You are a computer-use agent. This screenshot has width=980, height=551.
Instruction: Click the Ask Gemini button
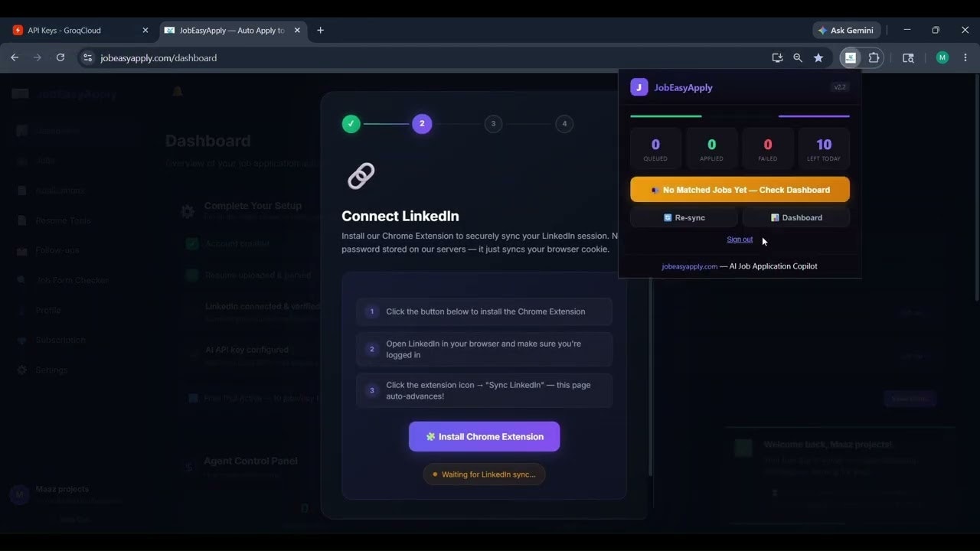click(846, 31)
